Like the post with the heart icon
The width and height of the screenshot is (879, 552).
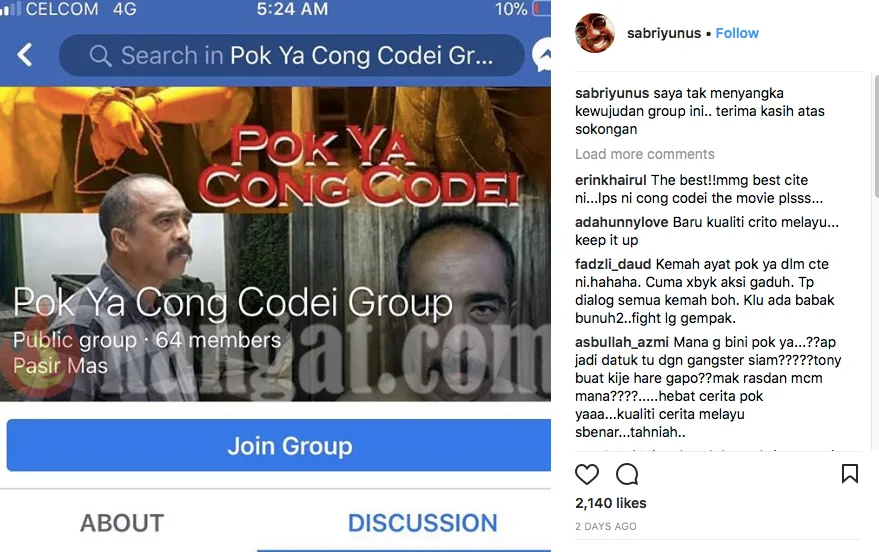click(x=587, y=474)
